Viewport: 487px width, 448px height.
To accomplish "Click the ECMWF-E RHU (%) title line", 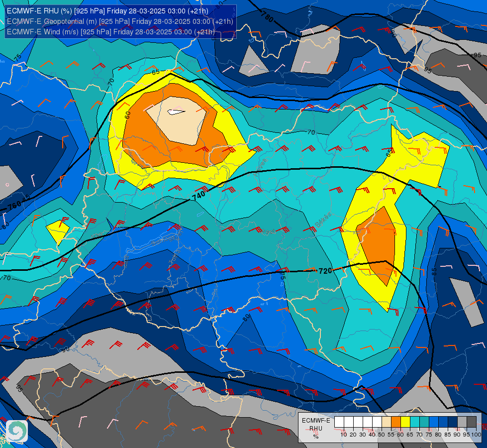I will click(x=107, y=11).
